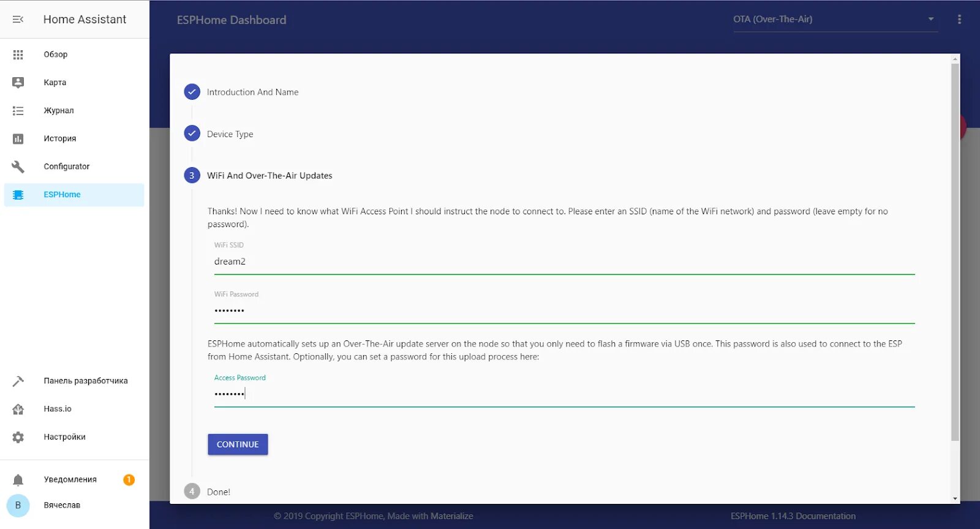Open Настройки in the sidebar
980x529 pixels.
(x=74, y=437)
